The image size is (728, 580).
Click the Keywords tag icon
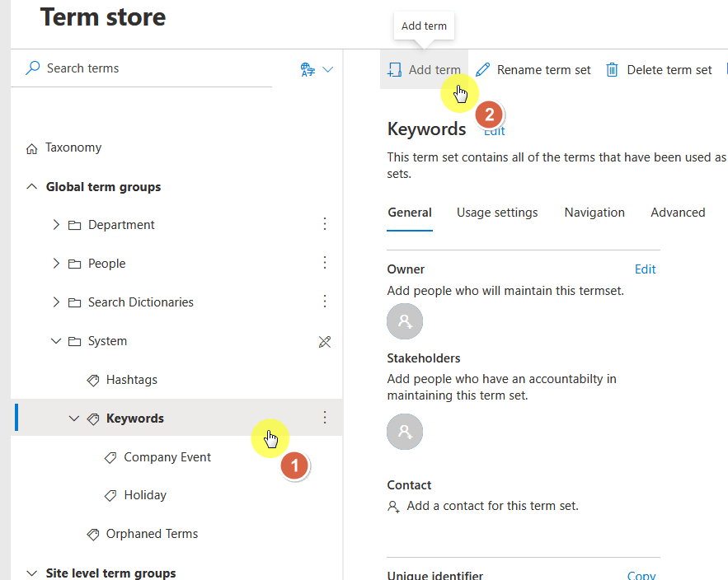(93, 419)
